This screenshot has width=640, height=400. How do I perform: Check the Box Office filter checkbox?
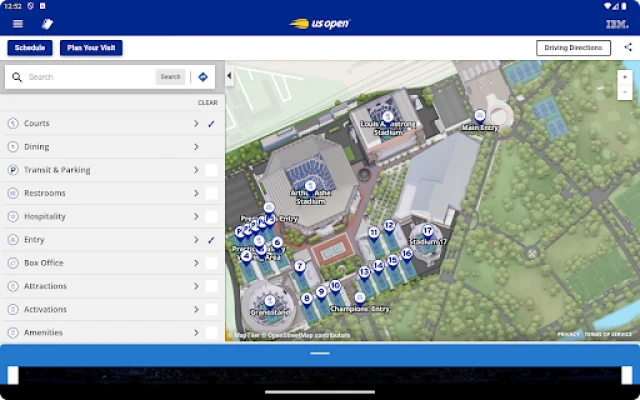[211, 263]
